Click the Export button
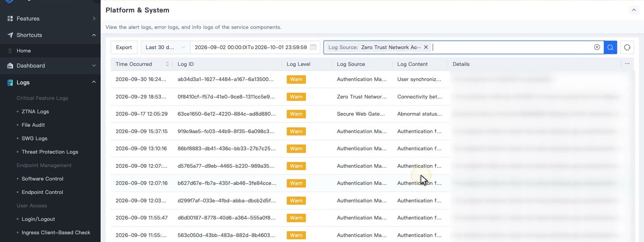The image size is (644, 242). click(124, 47)
